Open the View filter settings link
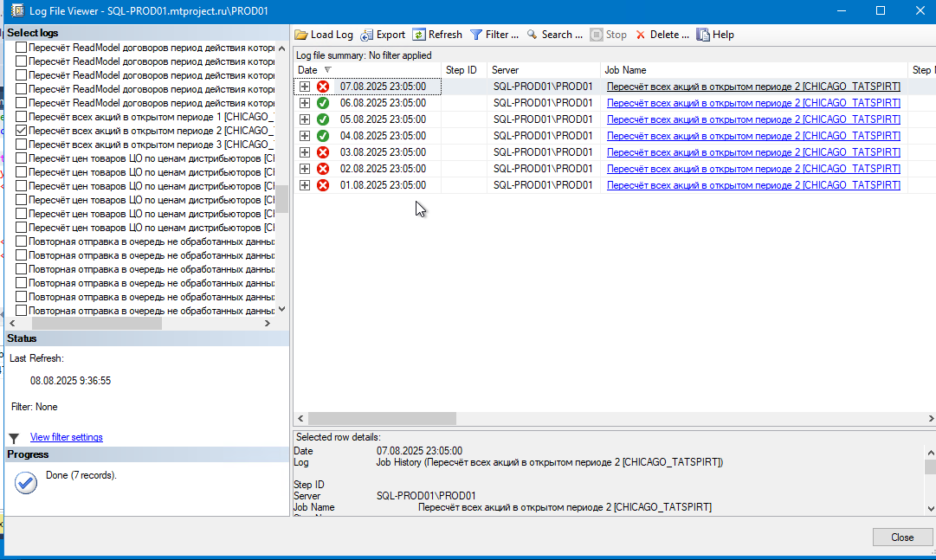936x560 pixels. [x=67, y=437]
